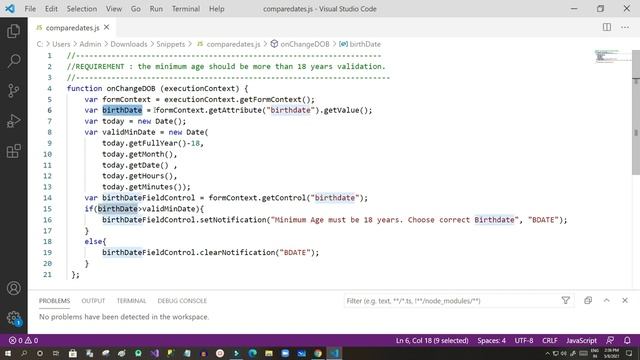Click the Users breadcrumb segment
Image resolution: width=640 pixels, height=360 pixels.
point(61,44)
